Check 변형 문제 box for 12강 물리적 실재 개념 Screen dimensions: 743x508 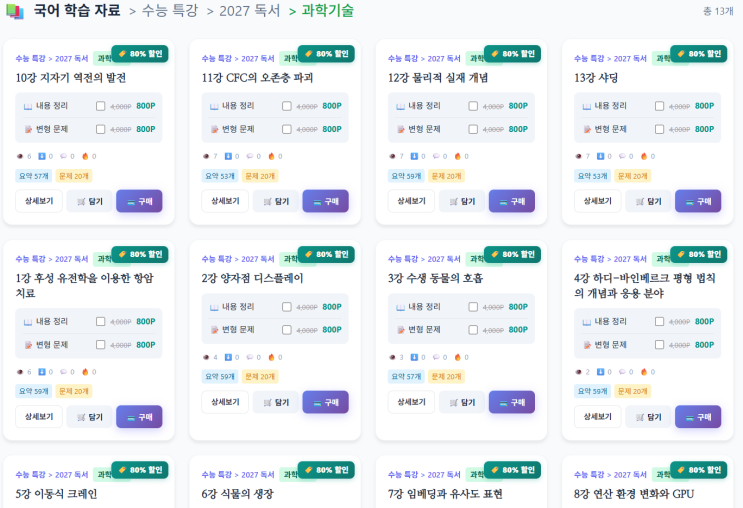473,129
